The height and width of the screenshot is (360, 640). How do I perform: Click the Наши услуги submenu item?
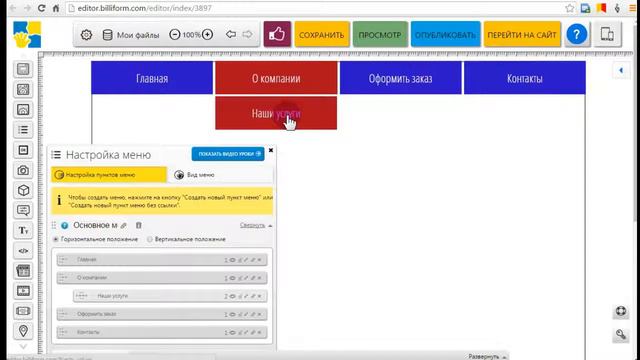(x=276, y=113)
